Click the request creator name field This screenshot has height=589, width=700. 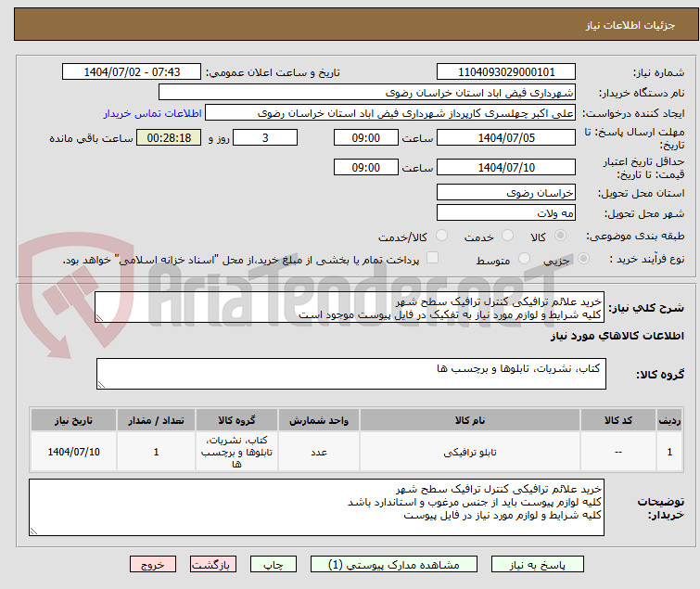tap(390, 113)
